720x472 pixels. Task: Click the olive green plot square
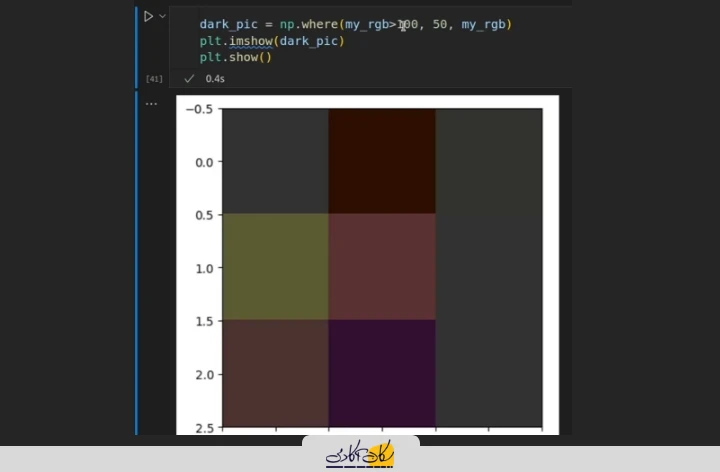click(275, 266)
